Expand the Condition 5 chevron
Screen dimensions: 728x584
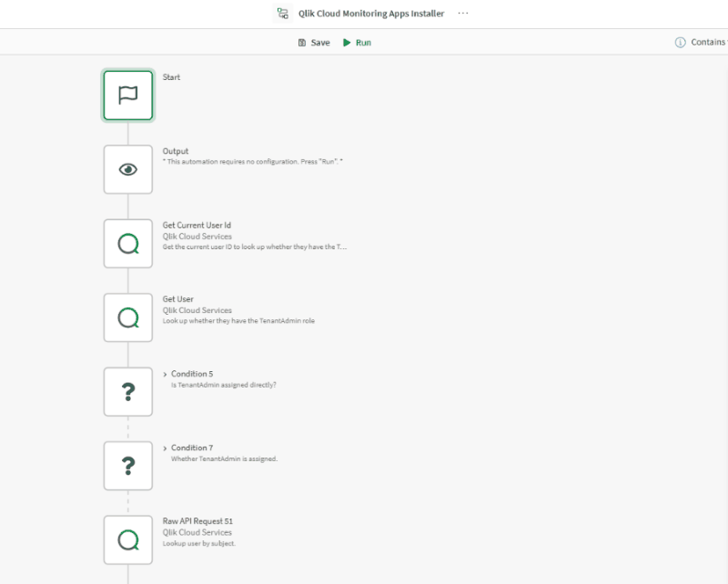[165, 374]
